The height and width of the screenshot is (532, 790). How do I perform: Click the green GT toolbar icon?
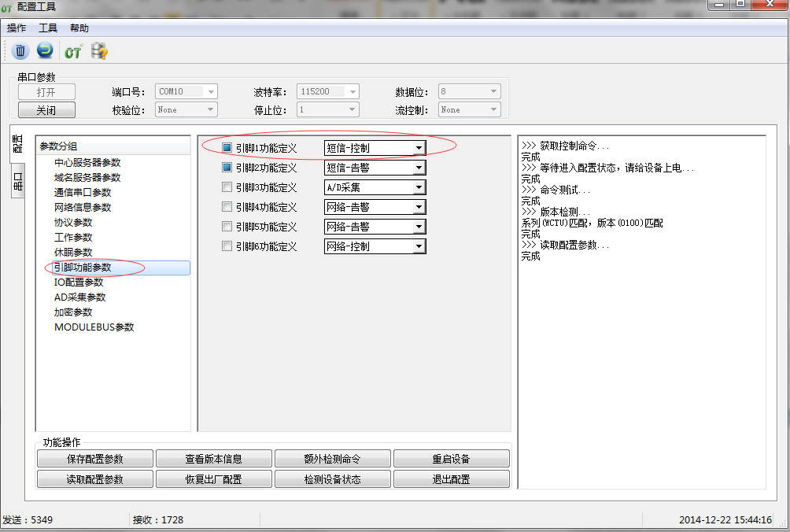[x=72, y=51]
